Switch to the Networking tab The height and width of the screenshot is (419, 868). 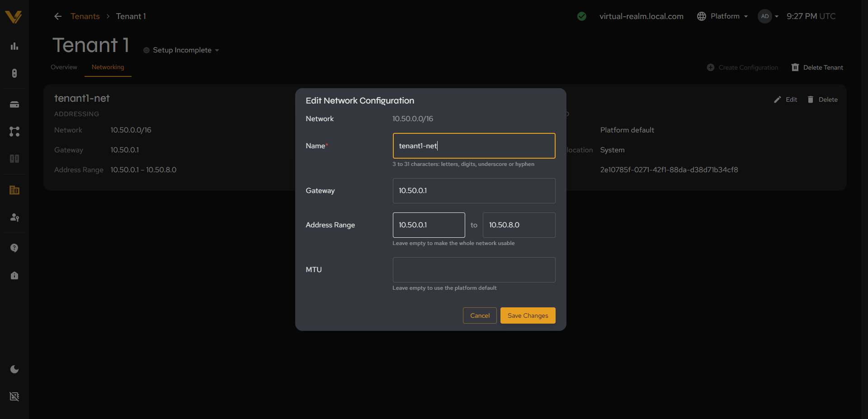click(108, 67)
